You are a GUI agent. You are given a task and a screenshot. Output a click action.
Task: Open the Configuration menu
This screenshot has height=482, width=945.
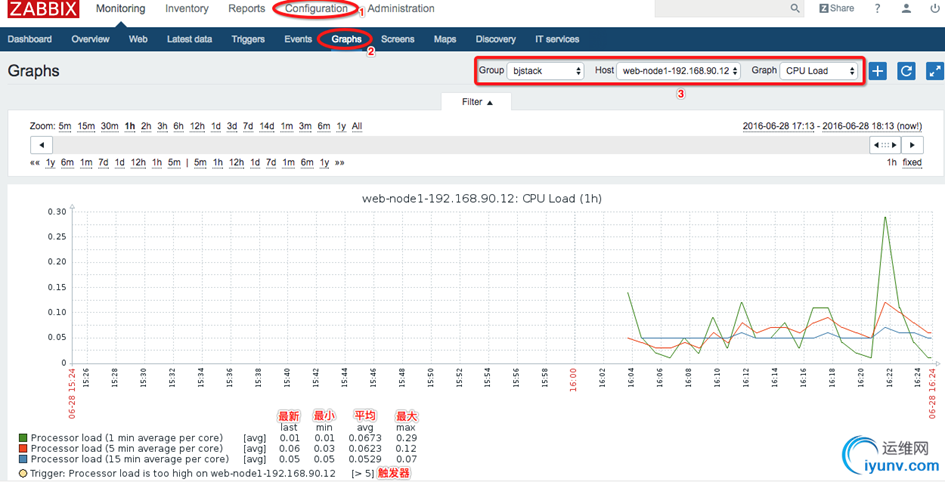316,8
